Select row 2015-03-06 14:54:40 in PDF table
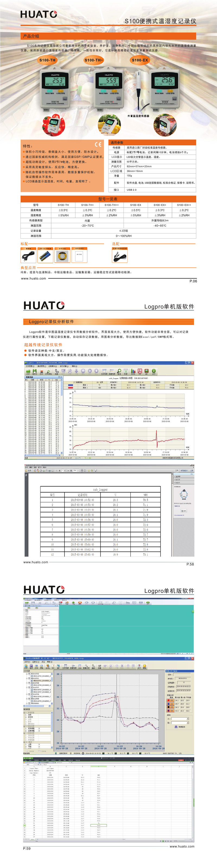The height and width of the screenshot is (868, 217). coord(100,510)
